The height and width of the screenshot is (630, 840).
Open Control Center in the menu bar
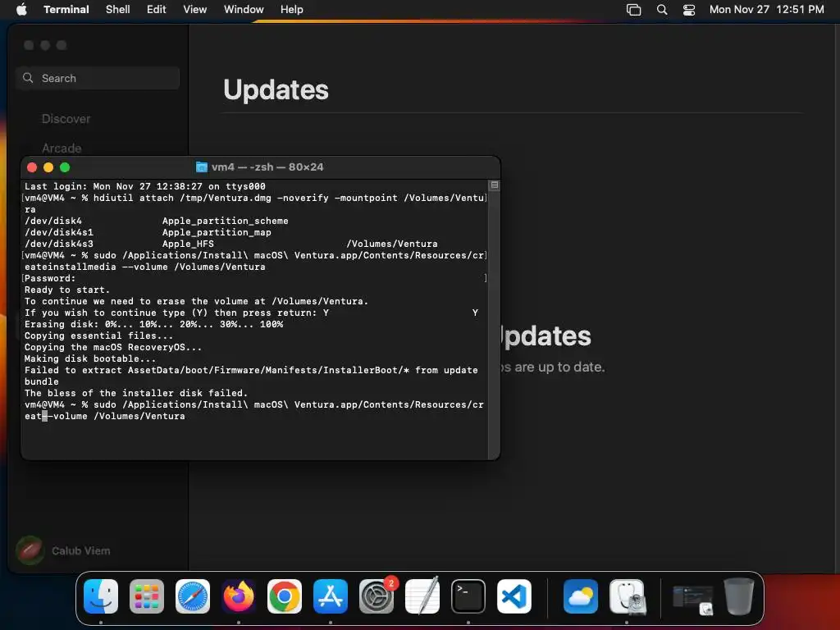pos(689,9)
